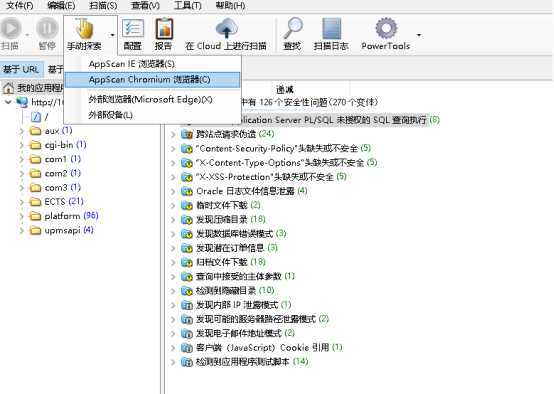The image size is (554, 394).
Task: Click the platform folder icon
Action: click(x=35, y=216)
